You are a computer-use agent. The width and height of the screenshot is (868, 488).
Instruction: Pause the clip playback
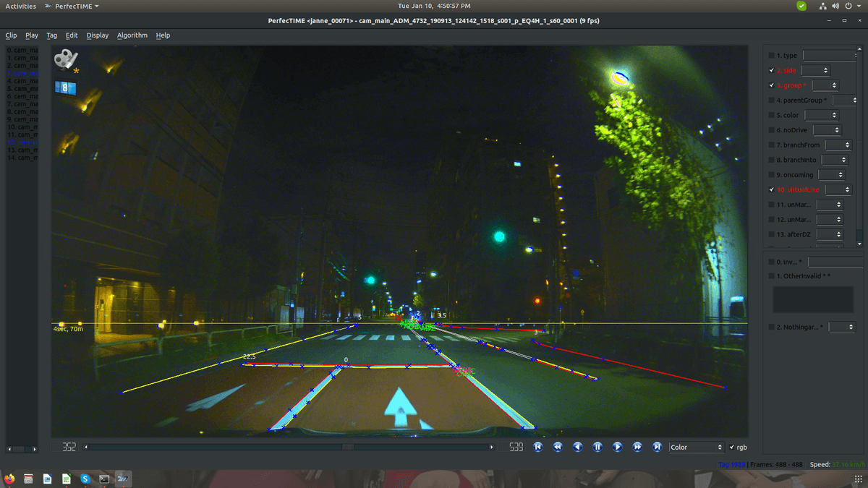597,447
